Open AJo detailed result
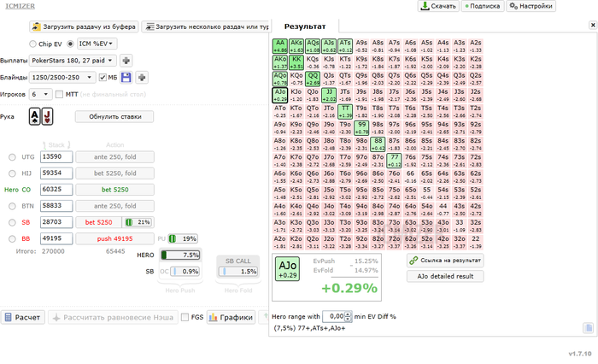The image size is (598, 364). [445, 276]
